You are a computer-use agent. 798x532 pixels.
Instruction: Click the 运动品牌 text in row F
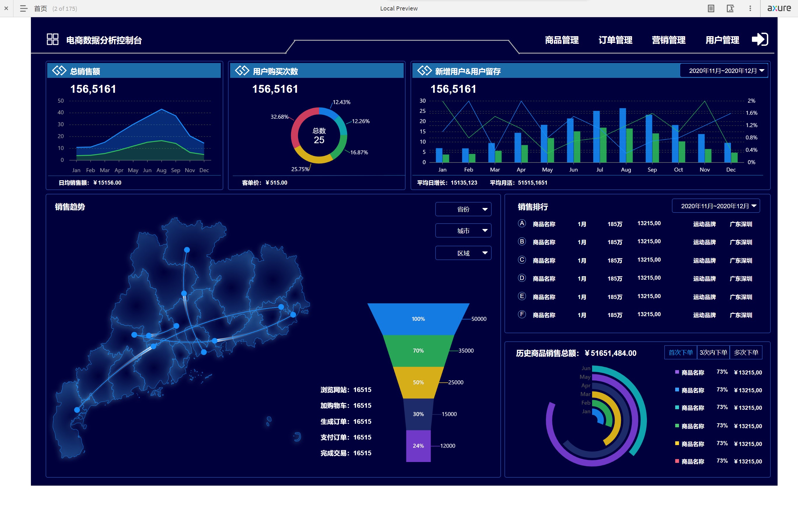[x=704, y=315]
